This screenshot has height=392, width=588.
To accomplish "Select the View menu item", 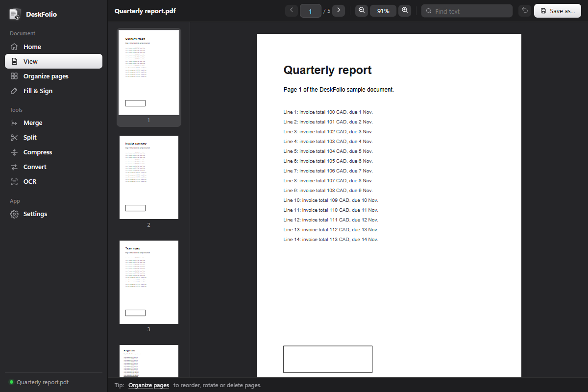I will (53, 61).
